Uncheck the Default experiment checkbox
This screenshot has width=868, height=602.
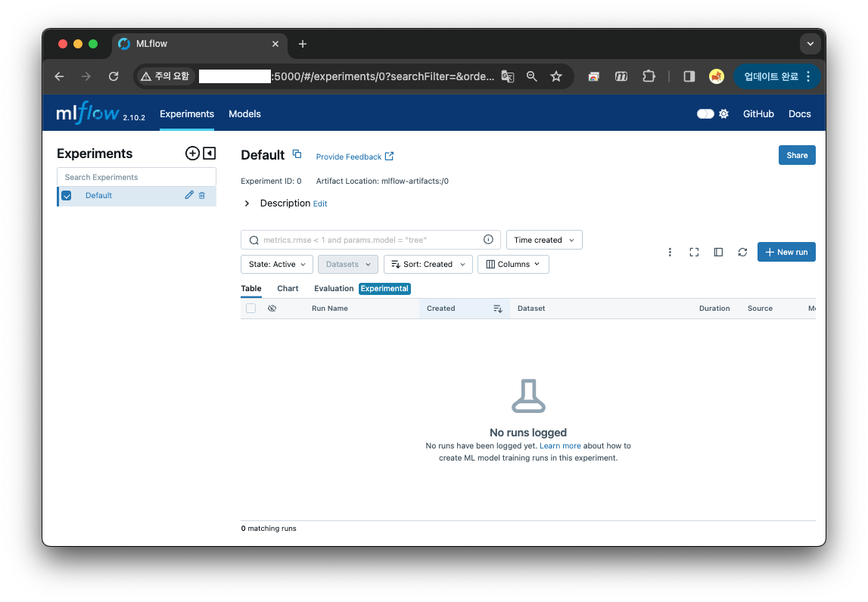click(67, 196)
